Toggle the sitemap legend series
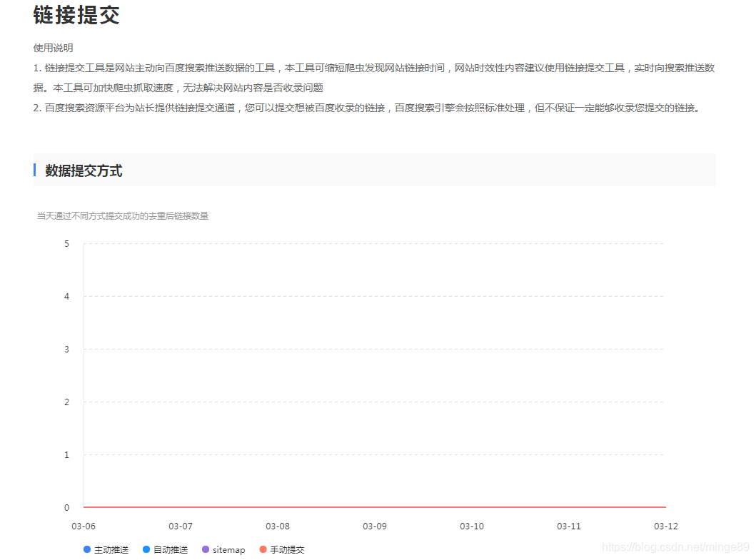Viewport: 756px width, 560px height. click(223, 549)
